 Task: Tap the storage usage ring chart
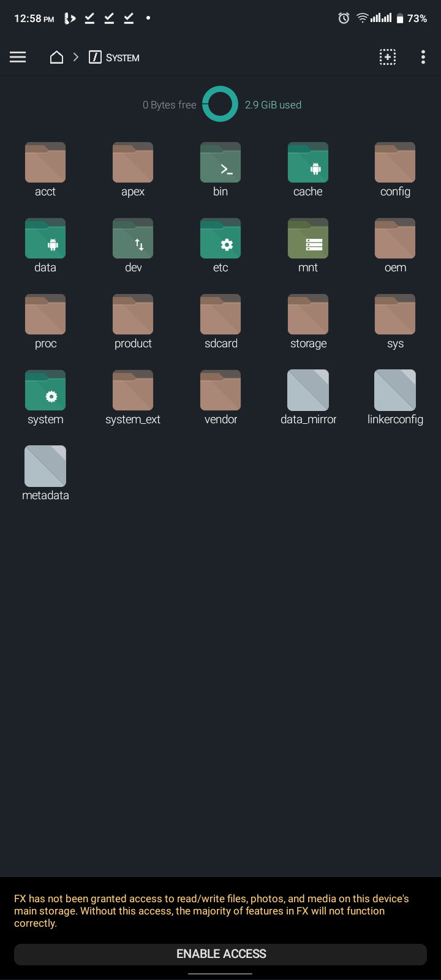click(220, 104)
